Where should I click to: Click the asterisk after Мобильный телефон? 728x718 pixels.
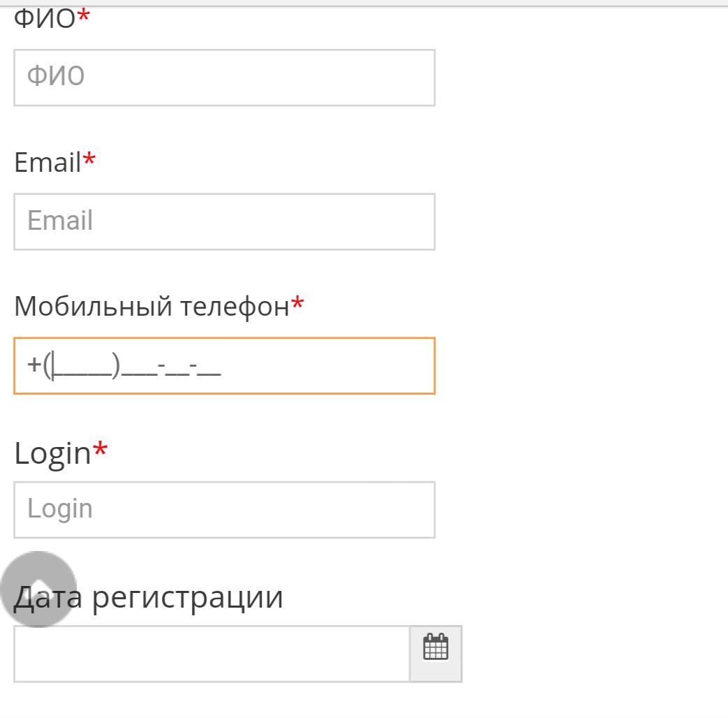point(297,303)
